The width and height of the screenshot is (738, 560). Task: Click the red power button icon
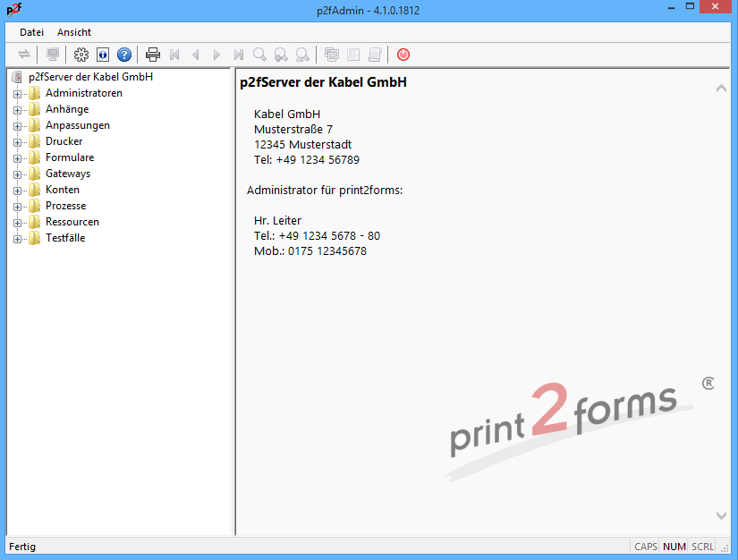click(x=403, y=55)
